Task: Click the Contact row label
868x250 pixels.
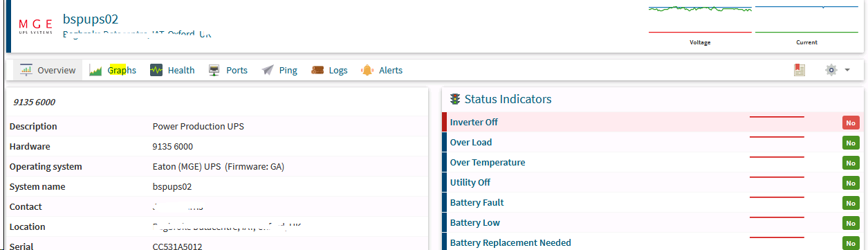Action: pos(26,206)
